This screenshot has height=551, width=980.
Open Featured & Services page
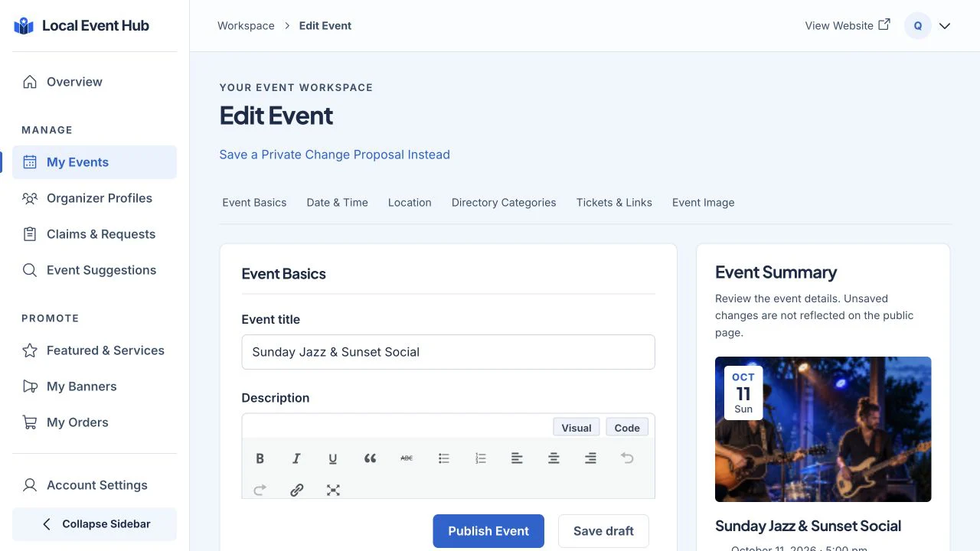point(94,350)
